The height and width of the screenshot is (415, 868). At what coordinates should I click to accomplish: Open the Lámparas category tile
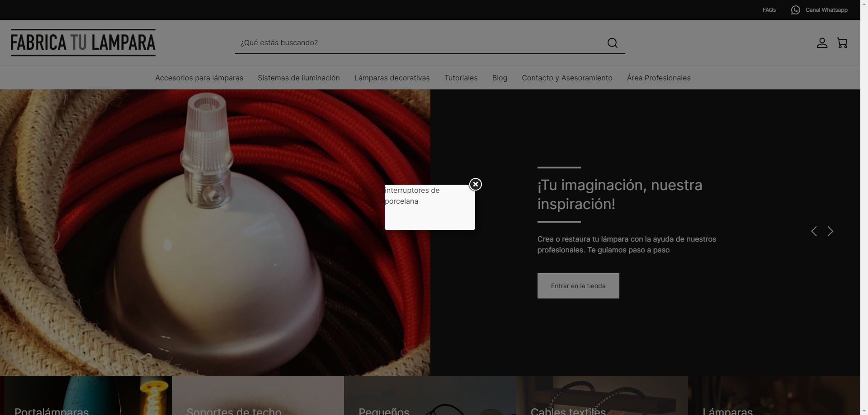coord(774,396)
